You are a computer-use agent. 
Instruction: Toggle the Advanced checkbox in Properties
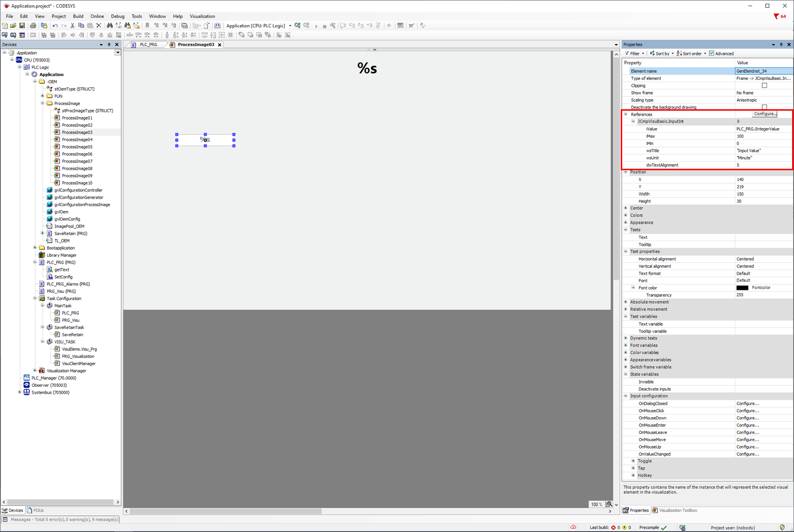[x=712, y=53]
